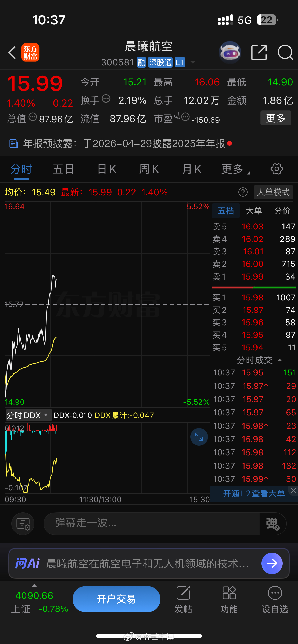This screenshot has height=644, width=298.
Task: Switch to the 五日 tab
Action: point(63,169)
